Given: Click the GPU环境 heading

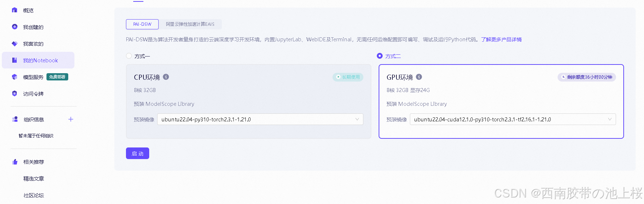Looking at the screenshot, I should pyautogui.click(x=400, y=77).
